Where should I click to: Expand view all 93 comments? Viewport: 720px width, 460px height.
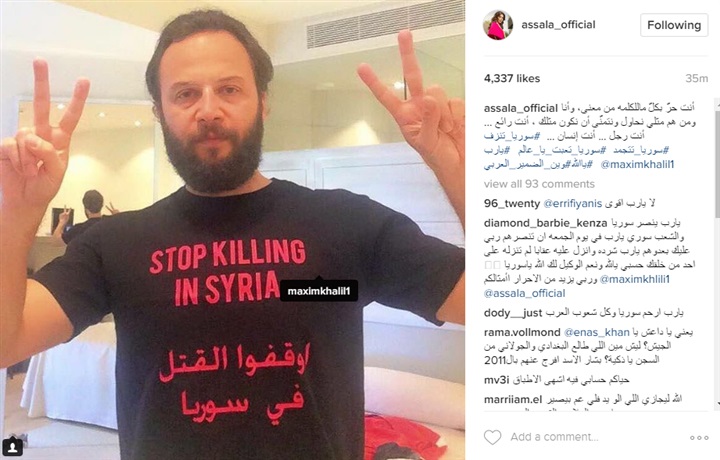pyautogui.click(x=539, y=184)
